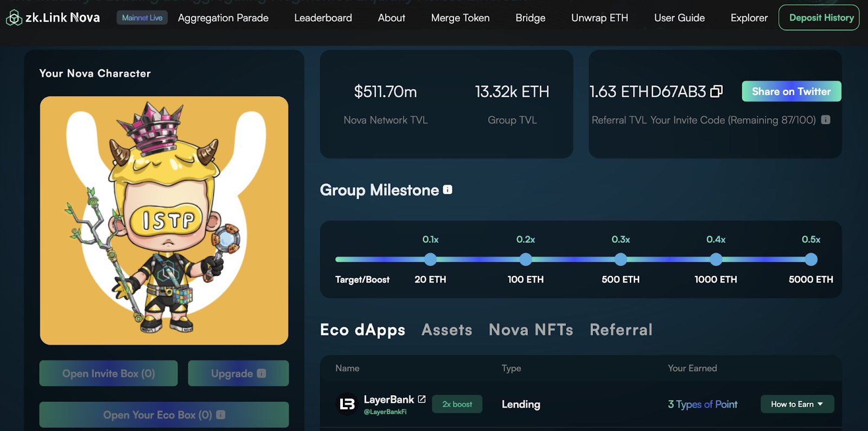The height and width of the screenshot is (431, 868).
Task: Click the Deposit History button
Action: pos(819,17)
